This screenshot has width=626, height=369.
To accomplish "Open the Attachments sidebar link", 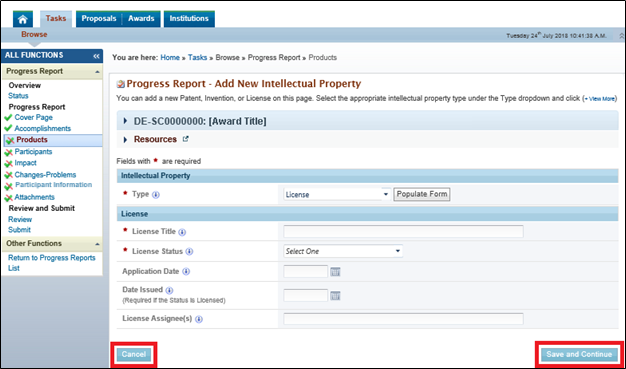I will pos(34,197).
